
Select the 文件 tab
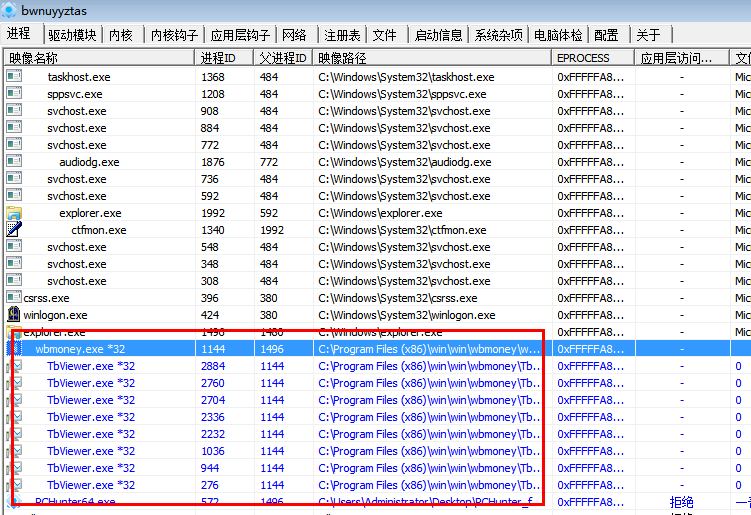point(384,35)
